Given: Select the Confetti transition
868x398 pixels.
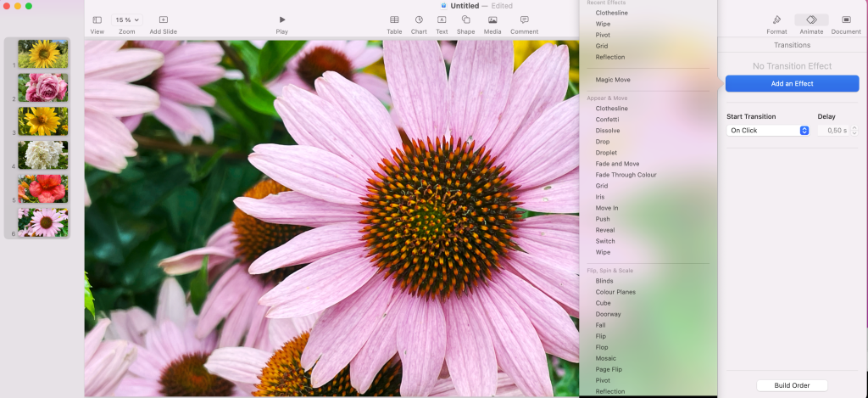Looking at the screenshot, I should pos(607,120).
